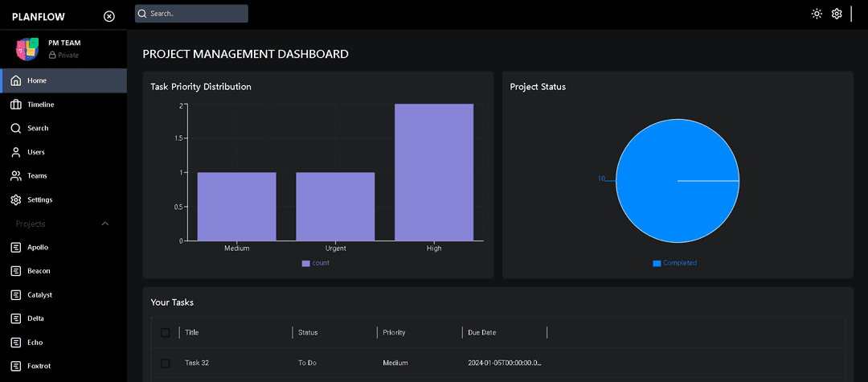Open Teams via group icon

(16, 175)
